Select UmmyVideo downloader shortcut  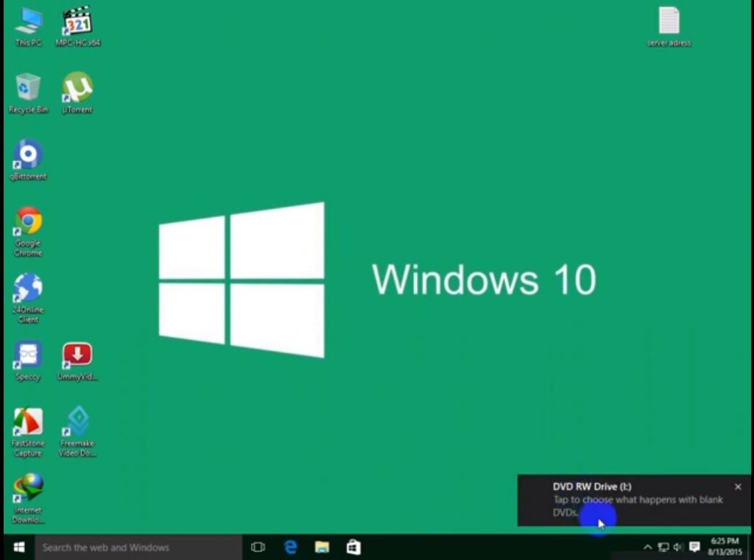[77, 361]
